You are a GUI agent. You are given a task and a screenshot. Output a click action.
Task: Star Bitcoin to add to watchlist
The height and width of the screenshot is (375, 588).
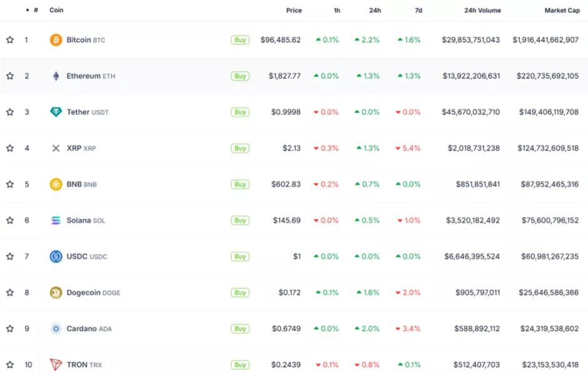click(10, 40)
